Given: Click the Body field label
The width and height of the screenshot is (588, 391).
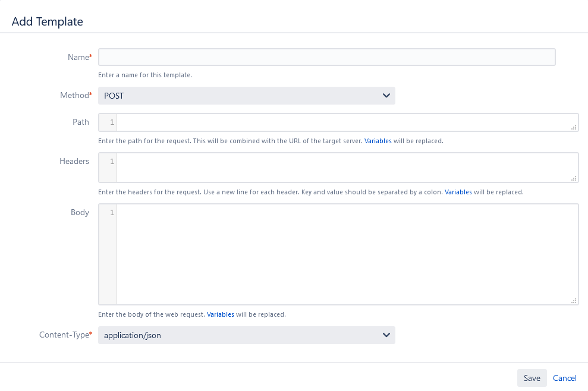Looking at the screenshot, I should point(80,212).
